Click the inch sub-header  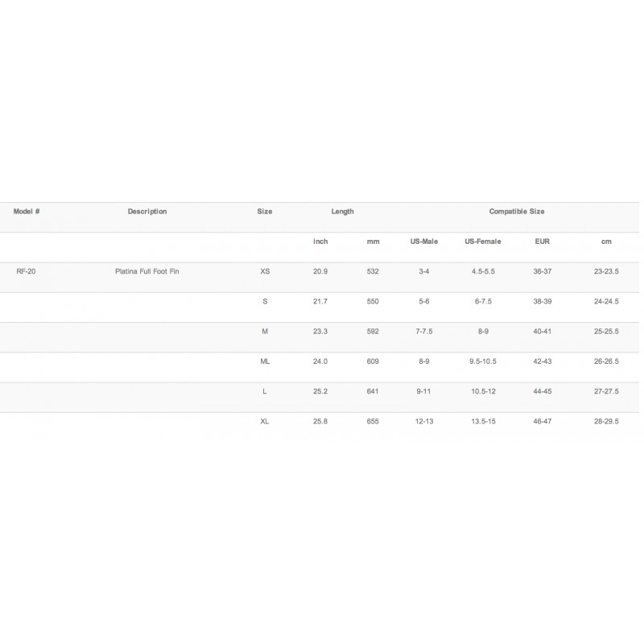320,242
